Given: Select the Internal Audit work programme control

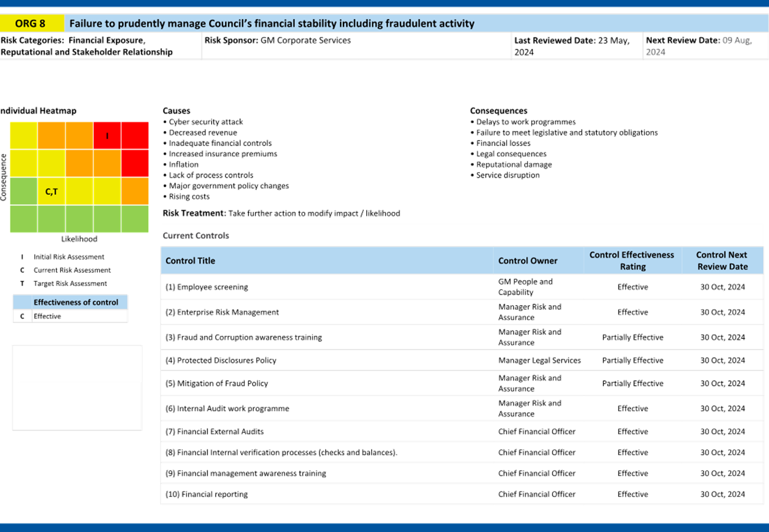Looking at the screenshot, I should 227,408.
